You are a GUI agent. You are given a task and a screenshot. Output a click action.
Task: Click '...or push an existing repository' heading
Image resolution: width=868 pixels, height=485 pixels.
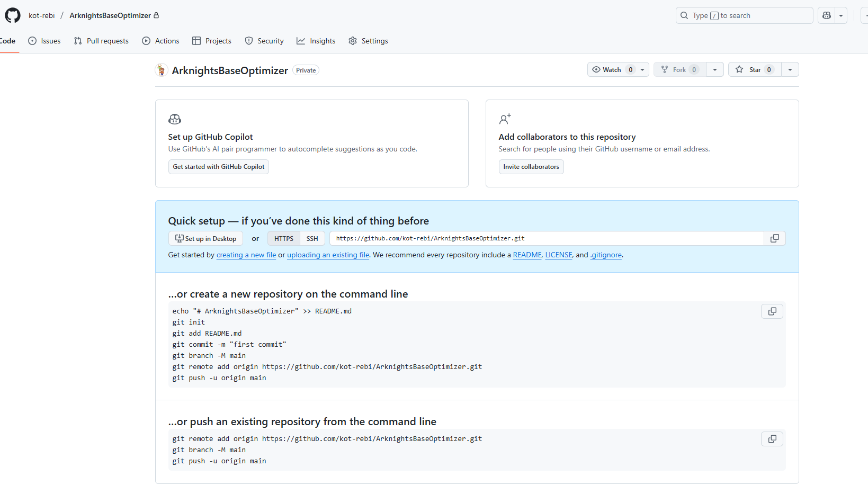pos(302,421)
